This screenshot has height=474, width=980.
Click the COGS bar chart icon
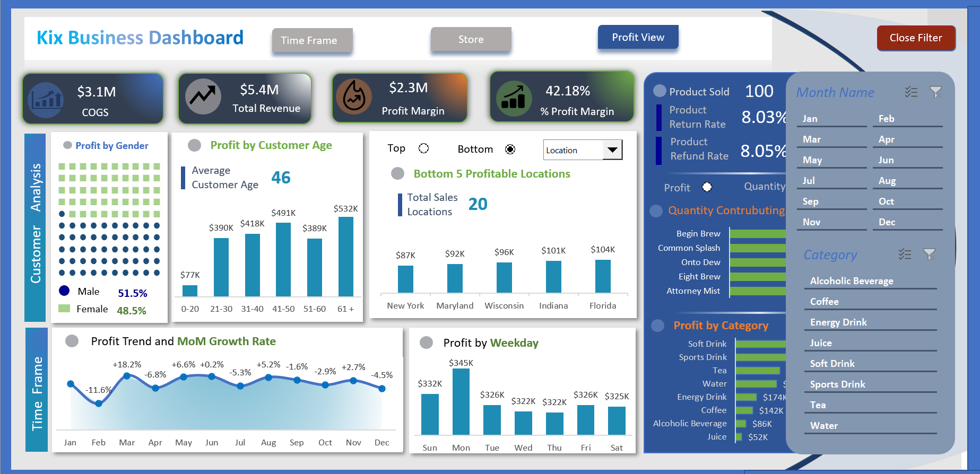click(46, 100)
